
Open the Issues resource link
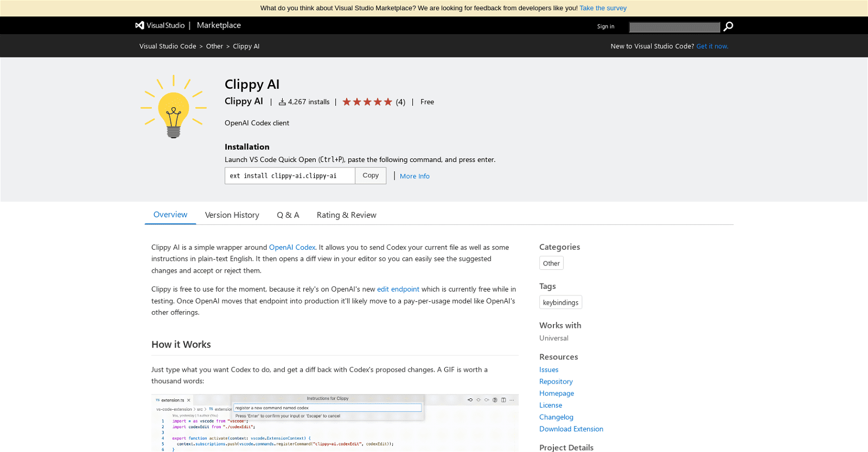[x=548, y=370]
